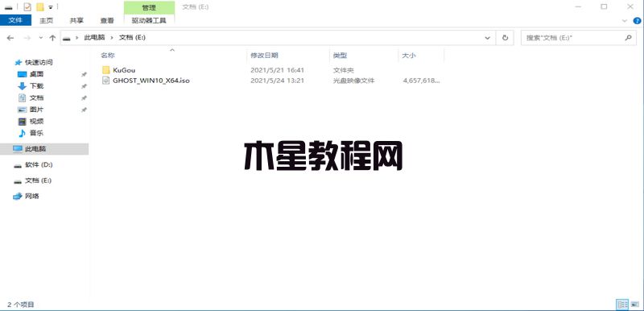Image resolution: width=644 pixels, height=311 pixels.
Task: Click 此电脑 in the address bar
Action: [94, 37]
